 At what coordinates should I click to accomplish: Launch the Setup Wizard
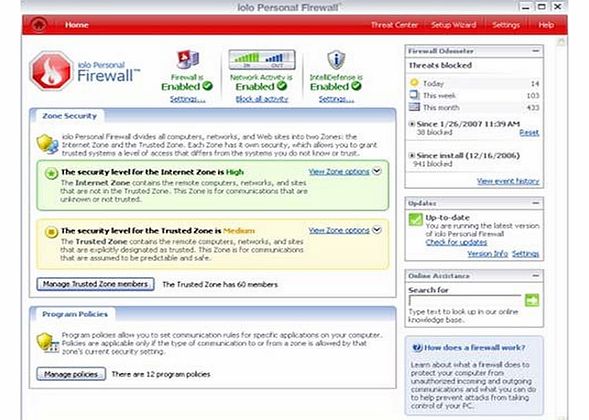point(453,25)
